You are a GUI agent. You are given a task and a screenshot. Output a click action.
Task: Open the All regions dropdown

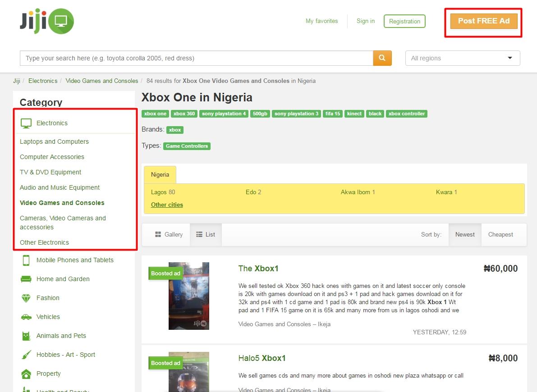point(463,58)
